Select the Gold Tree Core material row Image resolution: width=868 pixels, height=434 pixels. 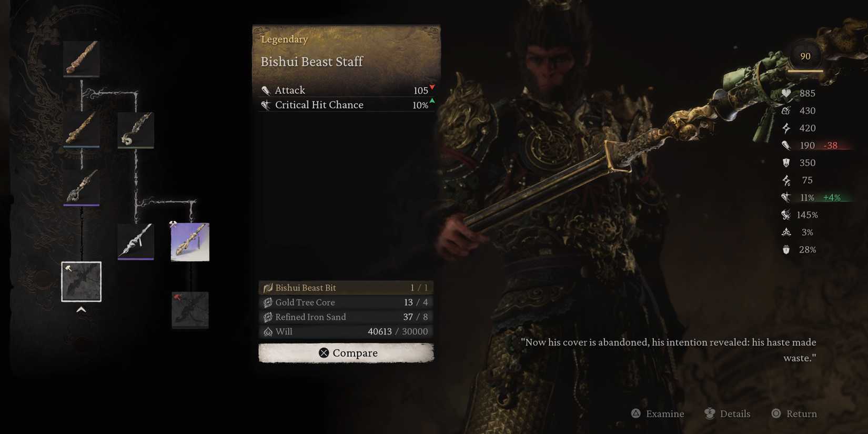(x=346, y=302)
